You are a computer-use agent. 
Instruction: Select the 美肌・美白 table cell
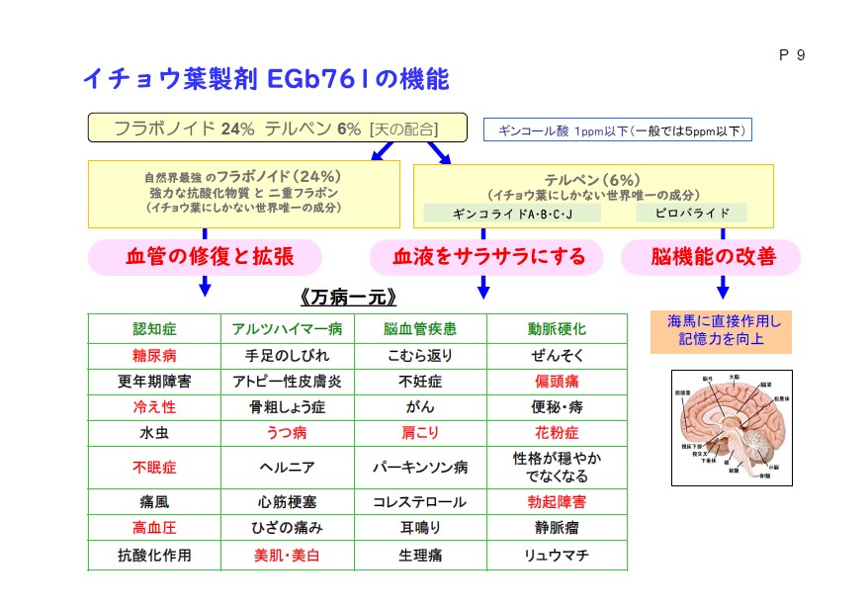click(288, 555)
